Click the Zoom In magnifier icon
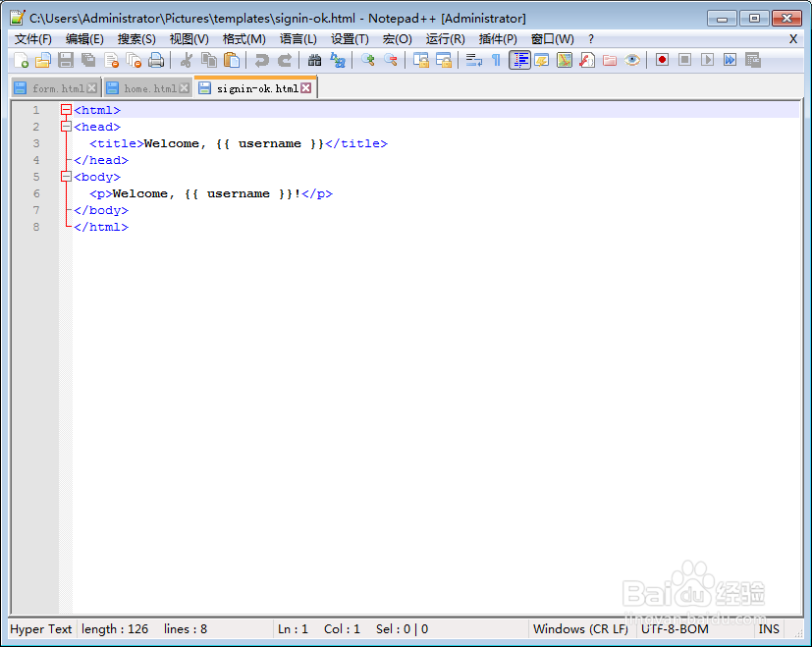This screenshot has width=812, height=647. tap(367, 60)
